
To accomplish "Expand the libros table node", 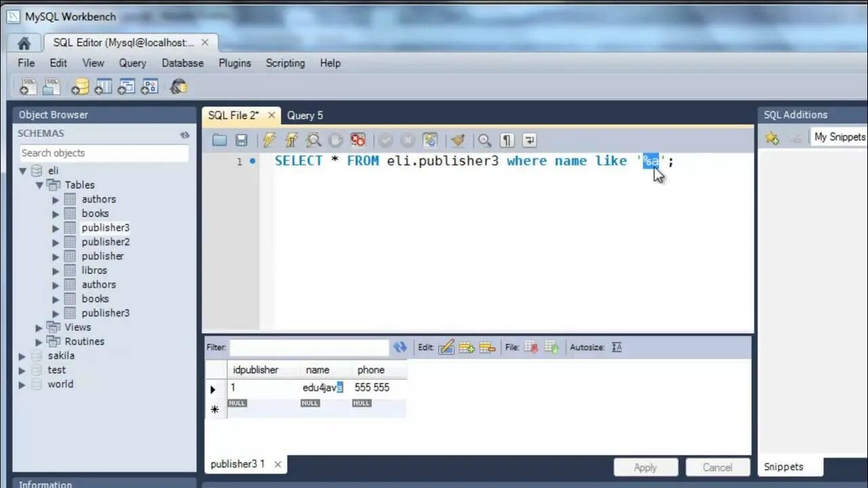I will tap(56, 270).
